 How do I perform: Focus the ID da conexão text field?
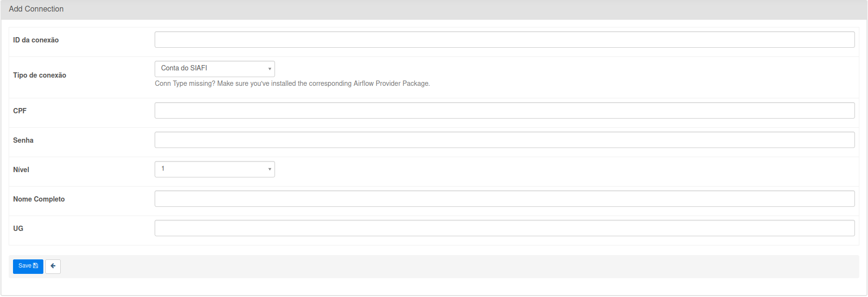[x=504, y=40]
